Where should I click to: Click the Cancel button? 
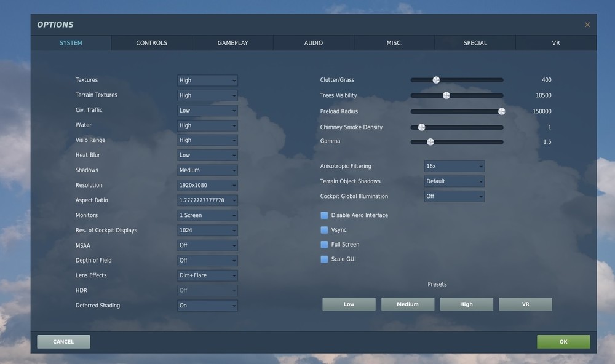pos(63,342)
